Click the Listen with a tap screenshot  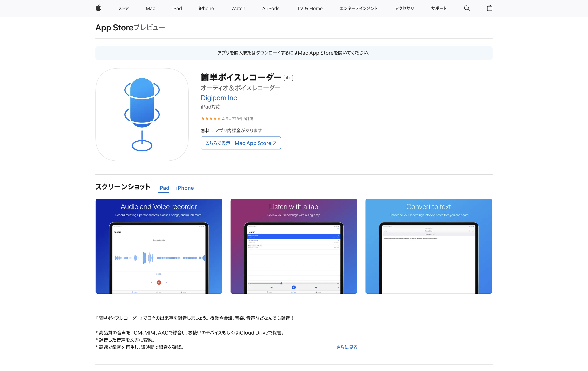(x=294, y=246)
